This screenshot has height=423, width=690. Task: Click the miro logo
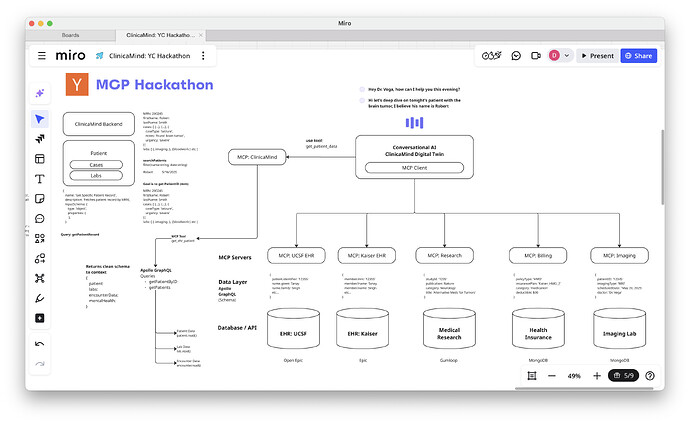(x=70, y=55)
